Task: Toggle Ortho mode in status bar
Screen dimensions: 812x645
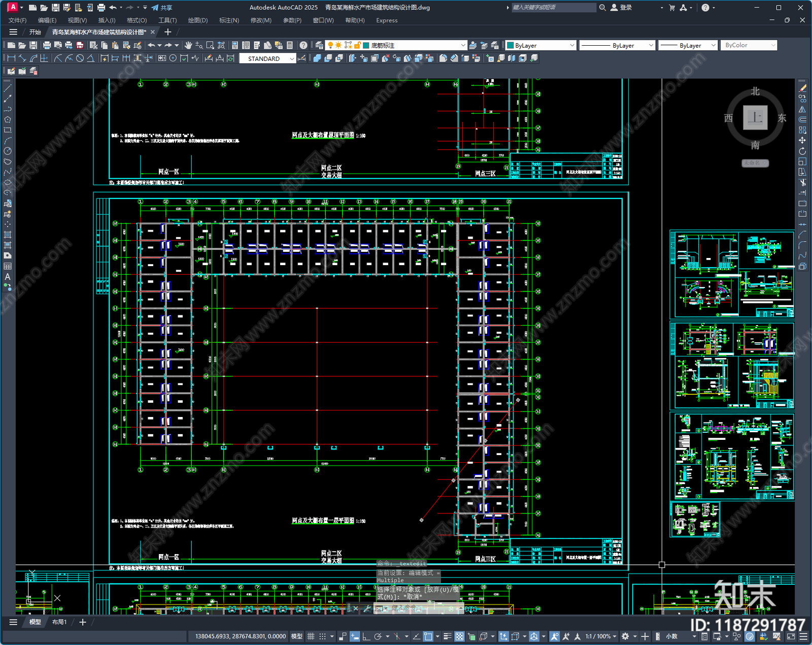Action: (x=366, y=636)
